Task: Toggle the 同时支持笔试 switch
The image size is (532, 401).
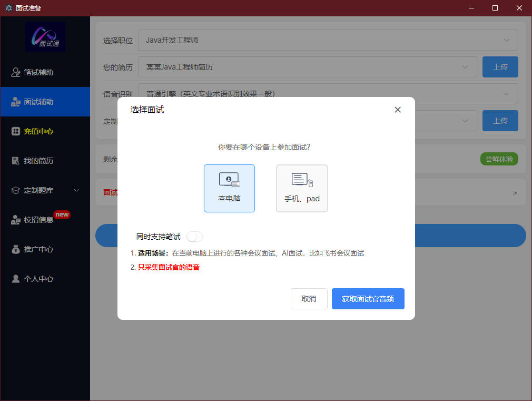Action: (195, 237)
